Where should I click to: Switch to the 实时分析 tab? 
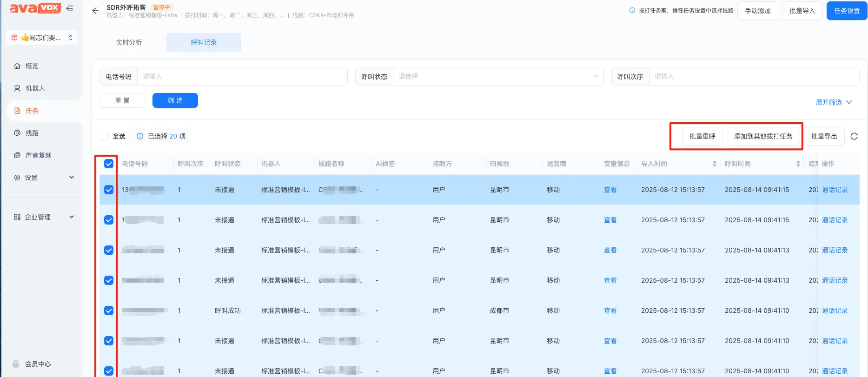129,42
